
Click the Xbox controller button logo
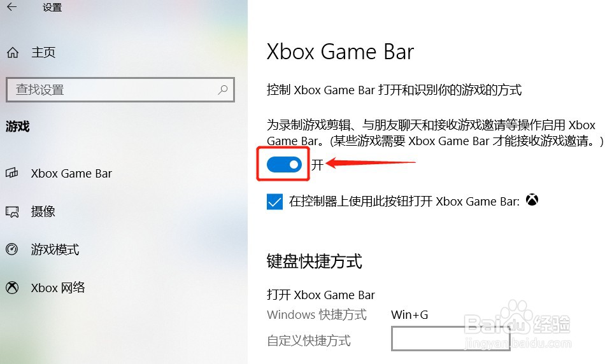click(x=532, y=200)
